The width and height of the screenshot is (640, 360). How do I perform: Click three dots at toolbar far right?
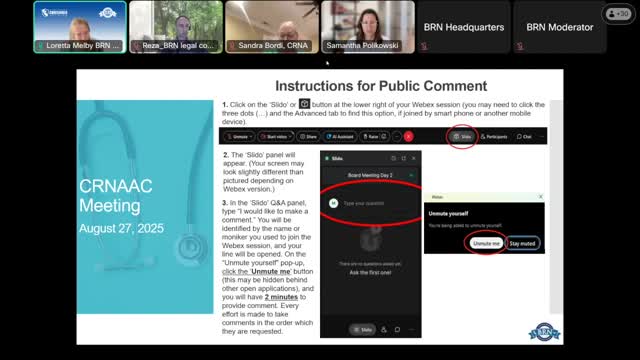pos(542,137)
